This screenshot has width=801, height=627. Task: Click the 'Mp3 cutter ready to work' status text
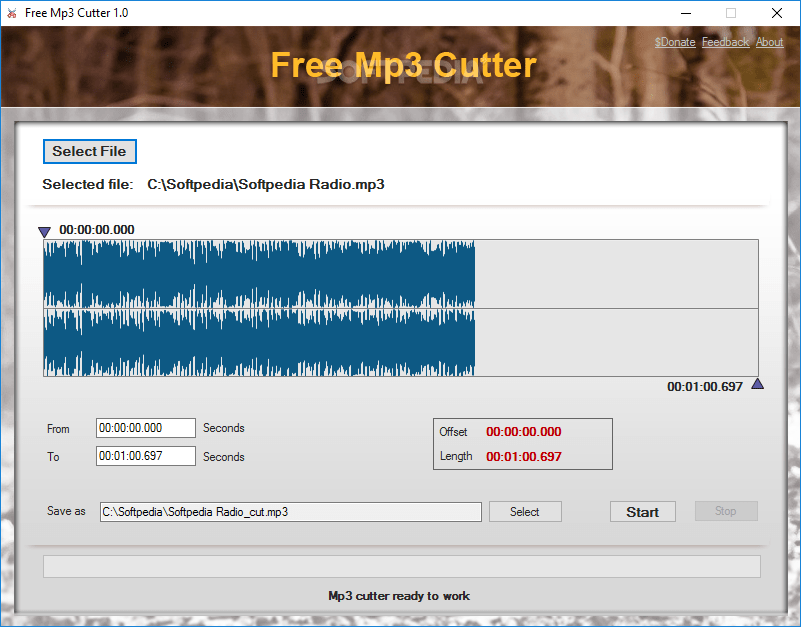[x=399, y=595]
